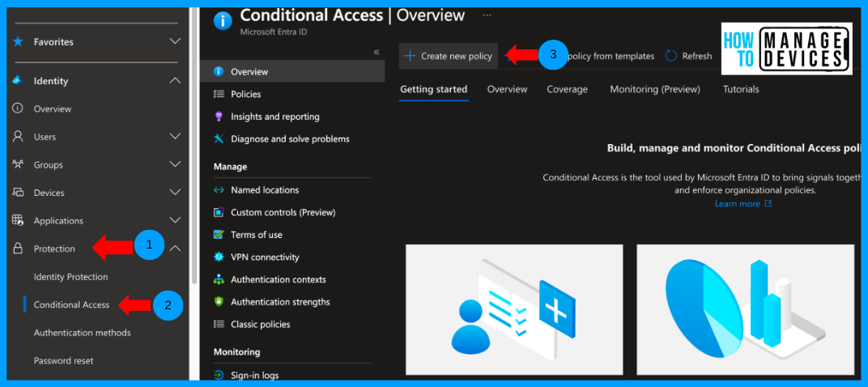Screen dimensions: 868x387
Task: Open Password reset in sidebar
Action: click(64, 360)
